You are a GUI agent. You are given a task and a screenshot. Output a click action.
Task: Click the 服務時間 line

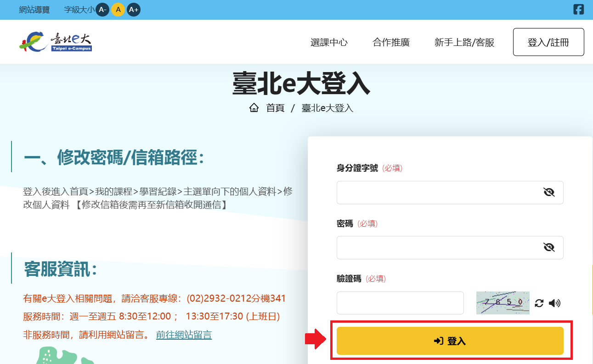pyautogui.click(x=151, y=316)
